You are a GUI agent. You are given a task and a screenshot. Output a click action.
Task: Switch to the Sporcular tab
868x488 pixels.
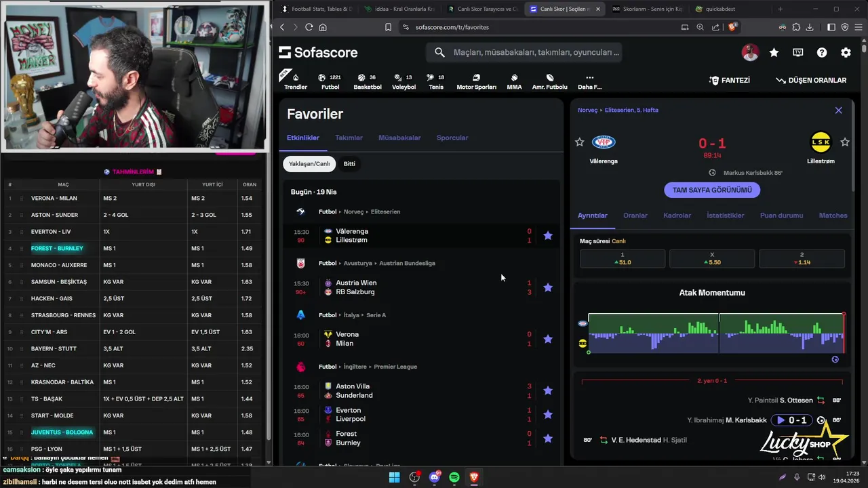(x=452, y=138)
